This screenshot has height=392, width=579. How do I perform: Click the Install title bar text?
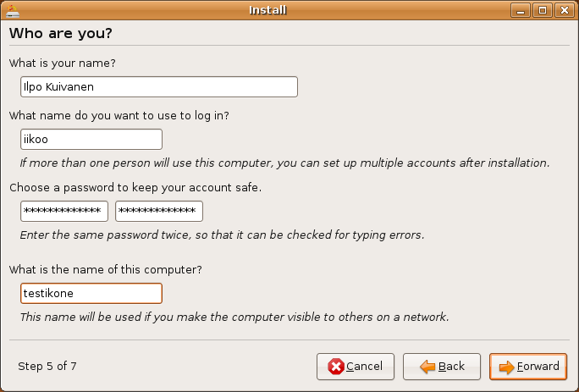(x=267, y=10)
